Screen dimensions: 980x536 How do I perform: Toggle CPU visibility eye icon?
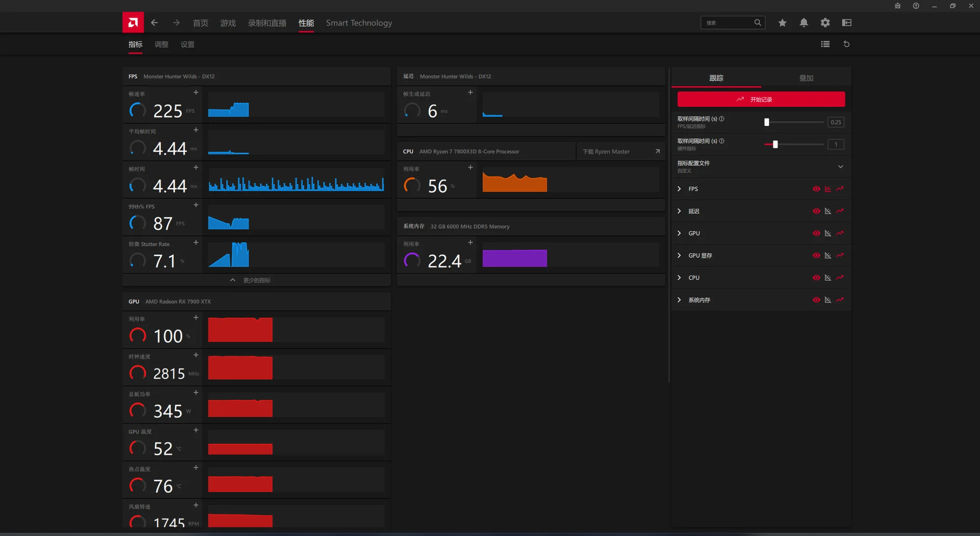pos(816,277)
